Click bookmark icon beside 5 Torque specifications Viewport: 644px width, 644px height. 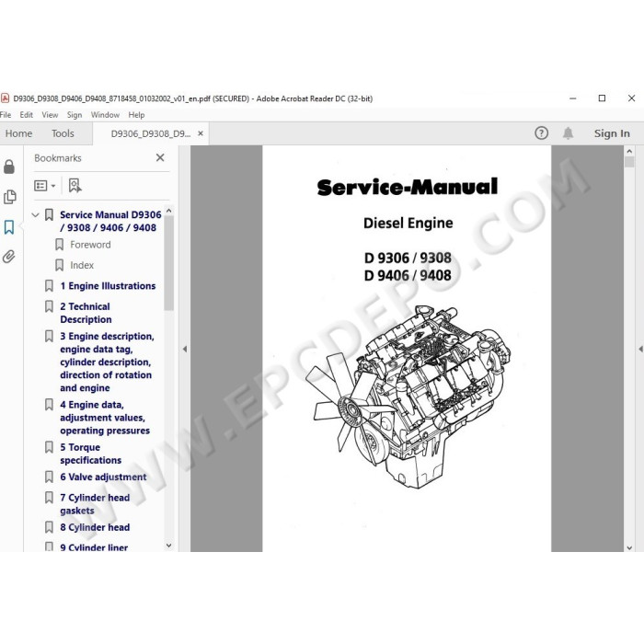49,447
